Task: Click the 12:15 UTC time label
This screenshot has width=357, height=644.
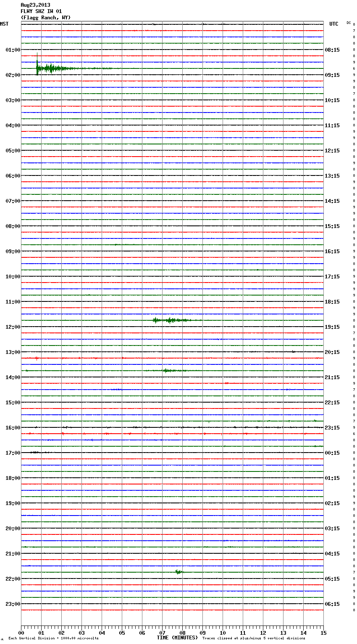Action: 332,151
